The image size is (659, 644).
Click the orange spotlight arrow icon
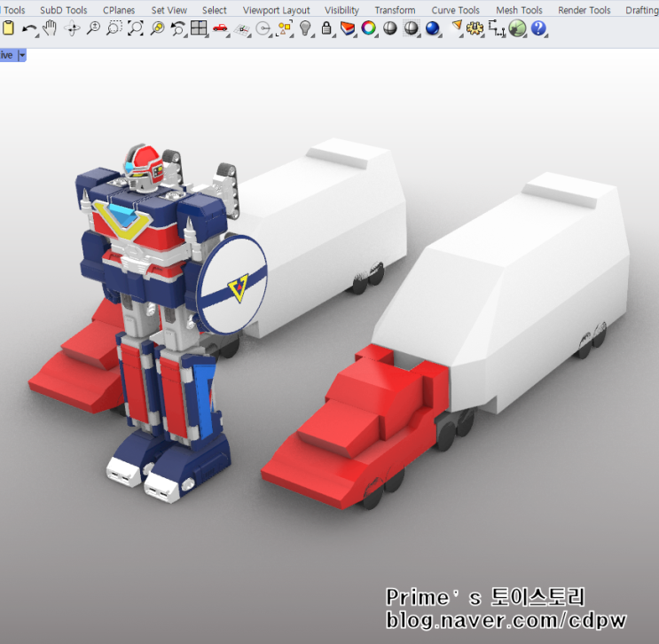tap(457, 27)
